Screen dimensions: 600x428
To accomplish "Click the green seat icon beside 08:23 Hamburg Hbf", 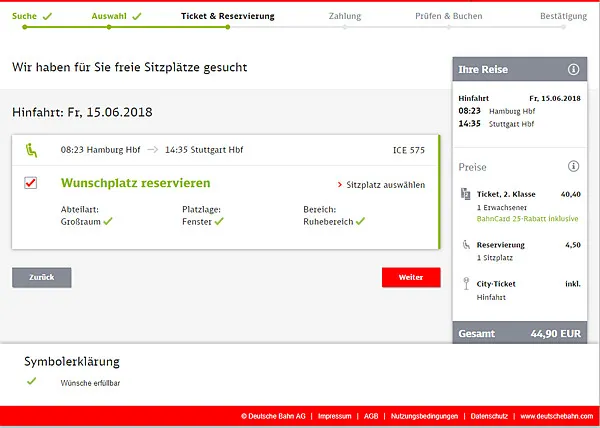I will pyautogui.click(x=31, y=150).
